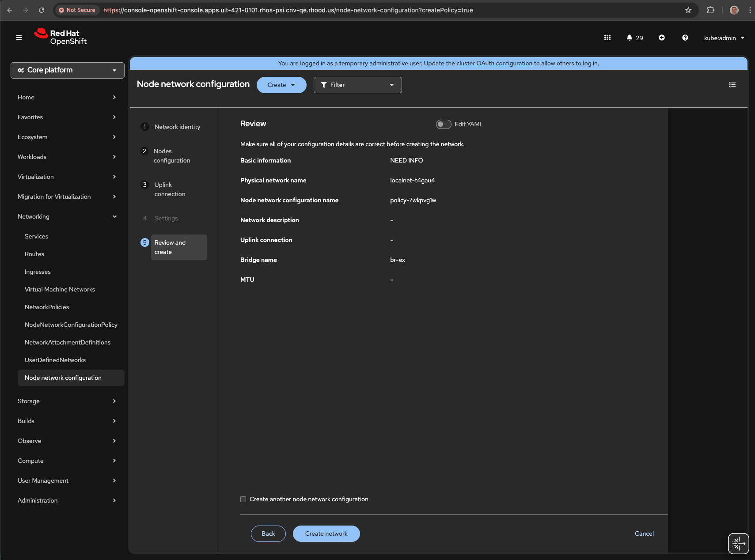Go to Network identity wizard step
755x560 pixels.
point(177,127)
